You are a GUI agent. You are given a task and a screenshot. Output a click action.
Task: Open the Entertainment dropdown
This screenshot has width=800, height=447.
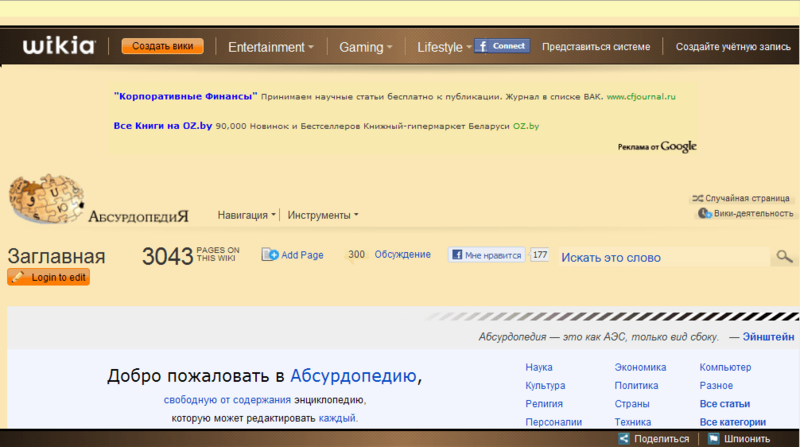click(270, 47)
